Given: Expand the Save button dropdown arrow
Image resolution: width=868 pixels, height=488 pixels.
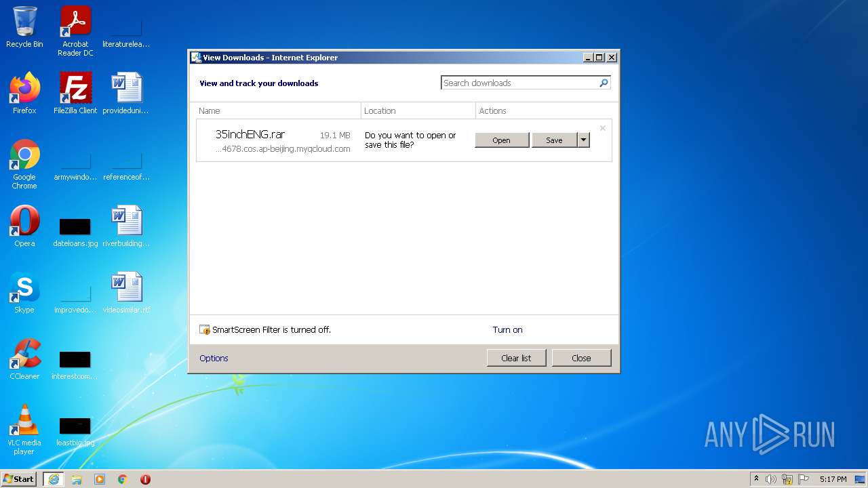Looking at the screenshot, I should click(x=583, y=140).
